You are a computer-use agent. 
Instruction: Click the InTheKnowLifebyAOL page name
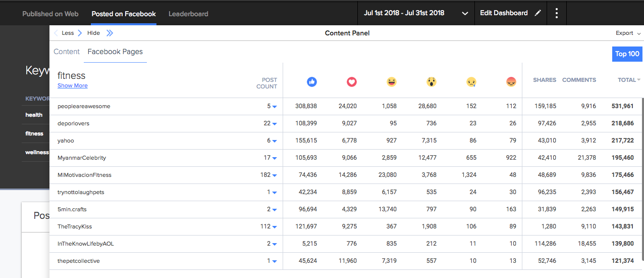point(86,244)
